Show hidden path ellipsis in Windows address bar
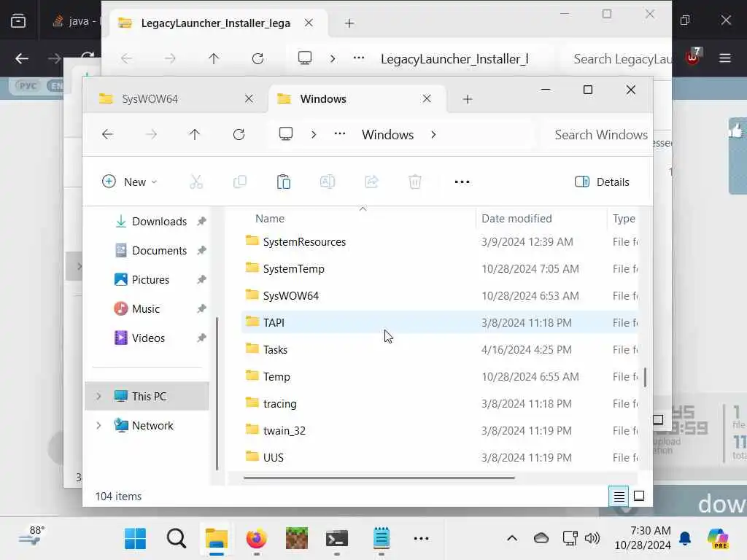 (340, 134)
